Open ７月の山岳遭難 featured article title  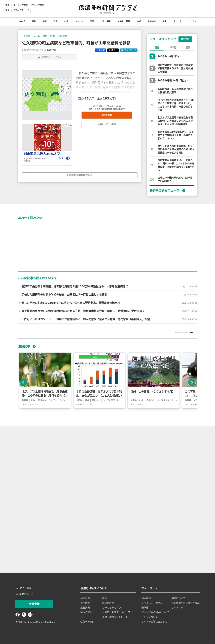click(x=99, y=394)
